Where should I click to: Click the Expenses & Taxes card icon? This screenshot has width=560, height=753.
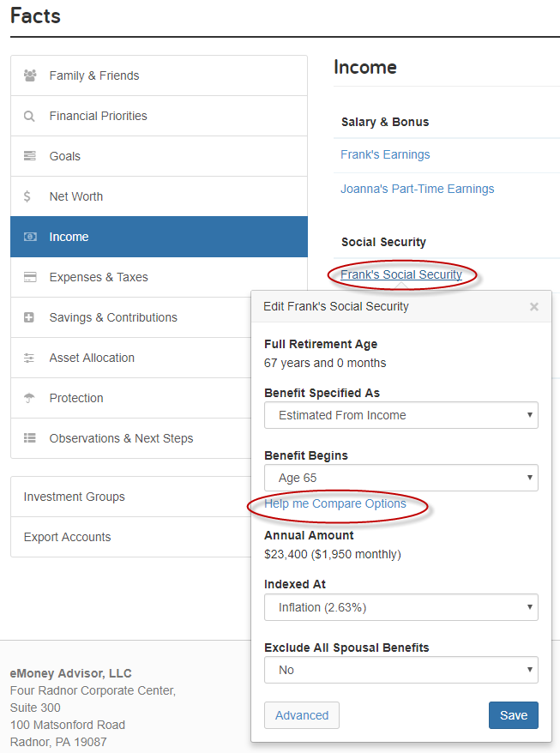[x=30, y=277]
